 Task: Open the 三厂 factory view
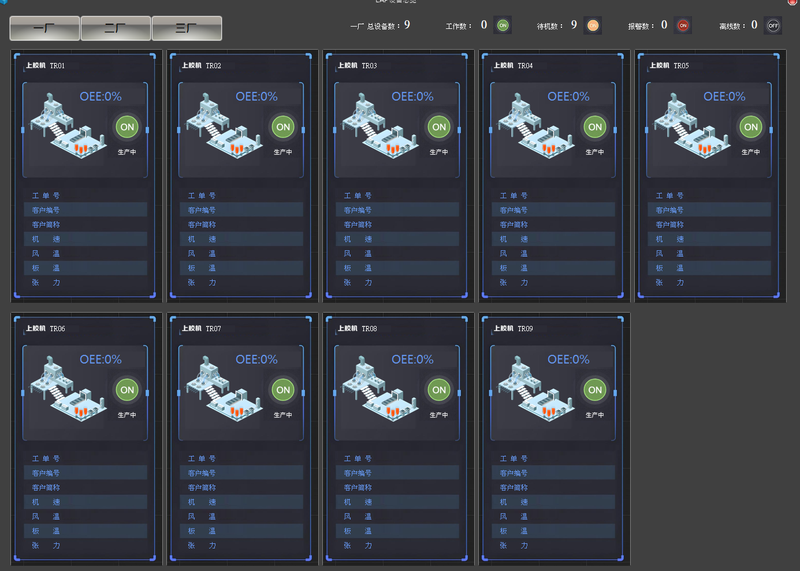point(186,28)
